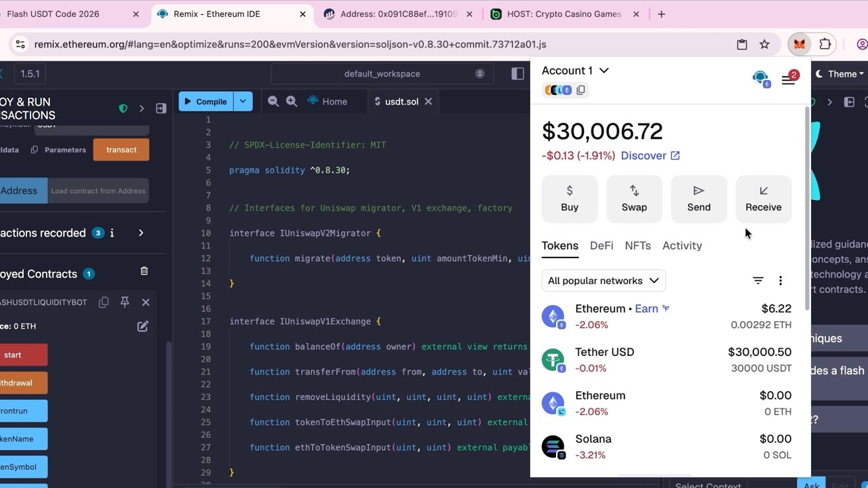Copy the account address in MetaMask
868x488 pixels.
click(x=580, y=89)
